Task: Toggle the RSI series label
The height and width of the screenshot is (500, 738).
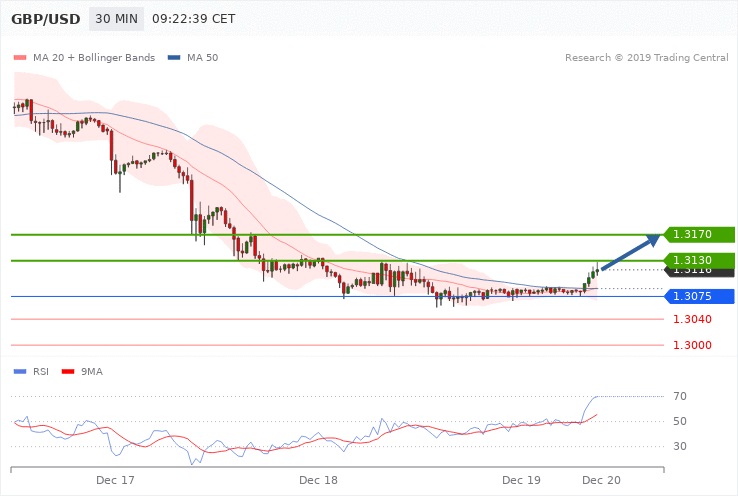Action: pyautogui.click(x=40, y=372)
